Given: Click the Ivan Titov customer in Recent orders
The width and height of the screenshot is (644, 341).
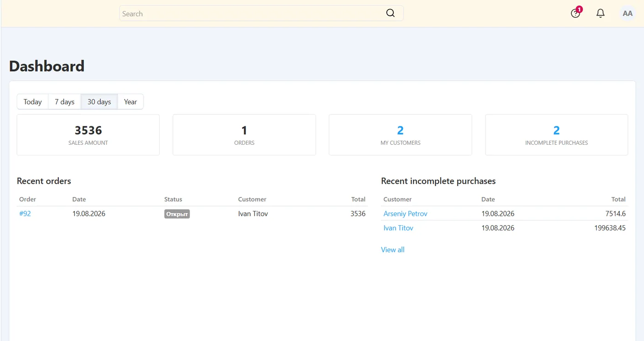Looking at the screenshot, I should pos(253,214).
